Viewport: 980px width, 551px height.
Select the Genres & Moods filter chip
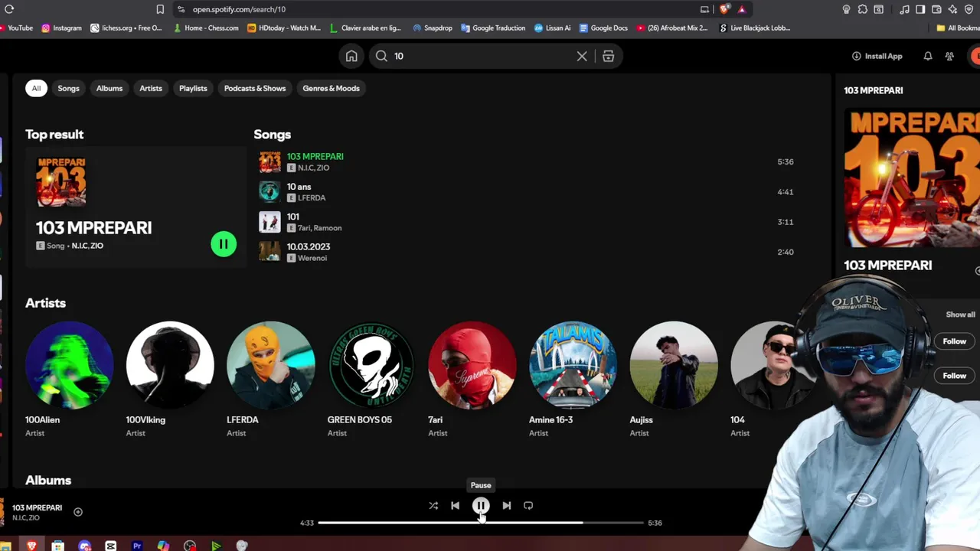click(331, 88)
